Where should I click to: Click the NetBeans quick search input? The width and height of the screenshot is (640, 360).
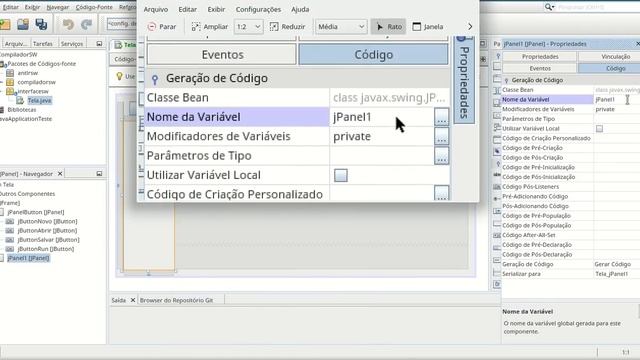(x=597, y=7)
